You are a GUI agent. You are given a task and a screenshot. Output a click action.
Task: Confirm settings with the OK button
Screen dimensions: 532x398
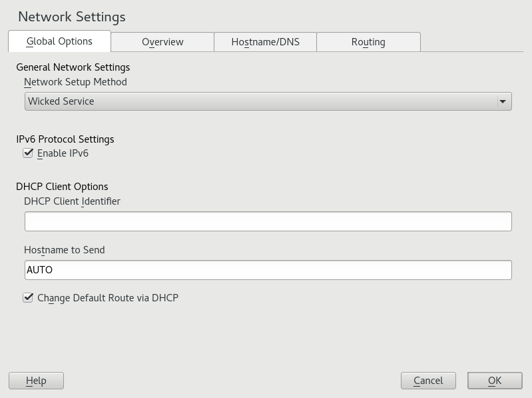coord(495,381)
